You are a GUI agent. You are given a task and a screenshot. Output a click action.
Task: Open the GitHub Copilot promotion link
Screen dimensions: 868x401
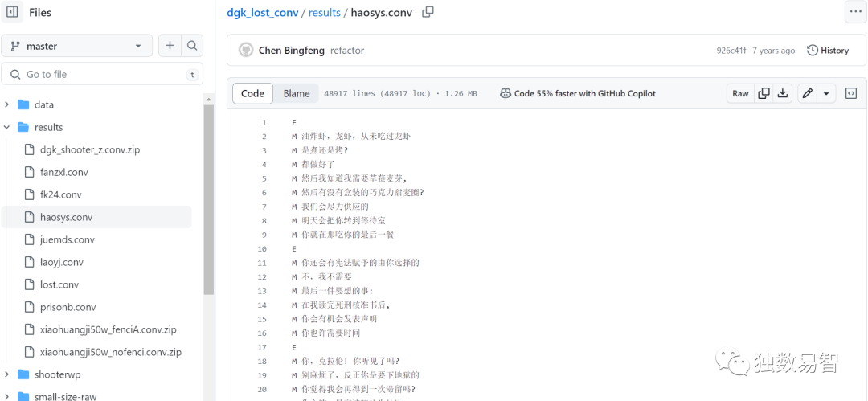[x=578, y=93]
